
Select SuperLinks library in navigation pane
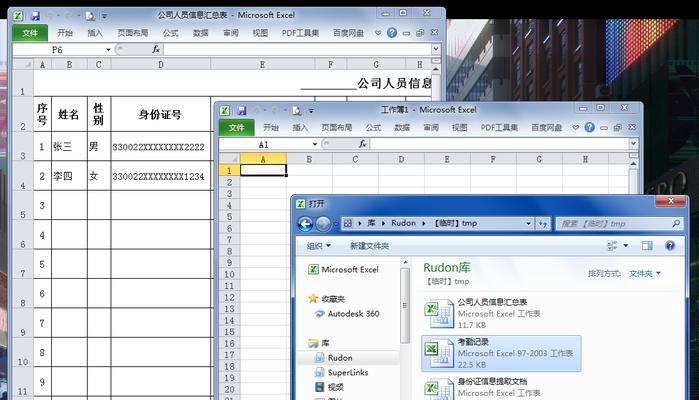click(x=341, y=372)
